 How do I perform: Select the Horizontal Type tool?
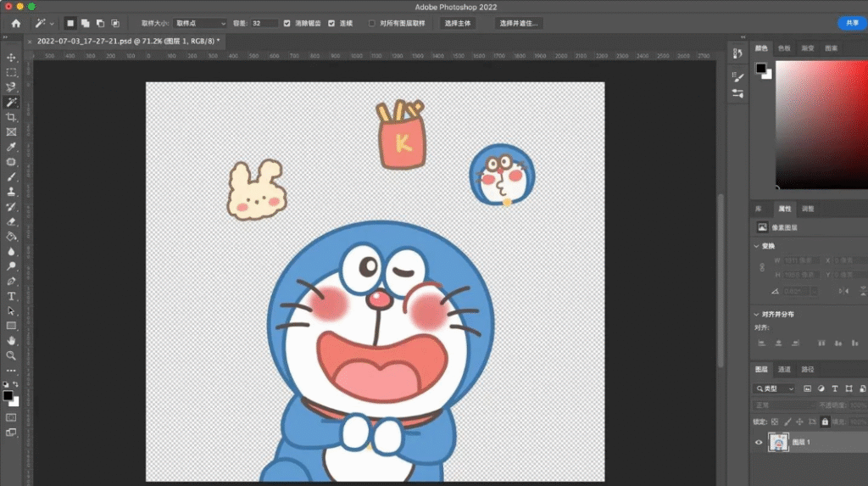point(11,297)
